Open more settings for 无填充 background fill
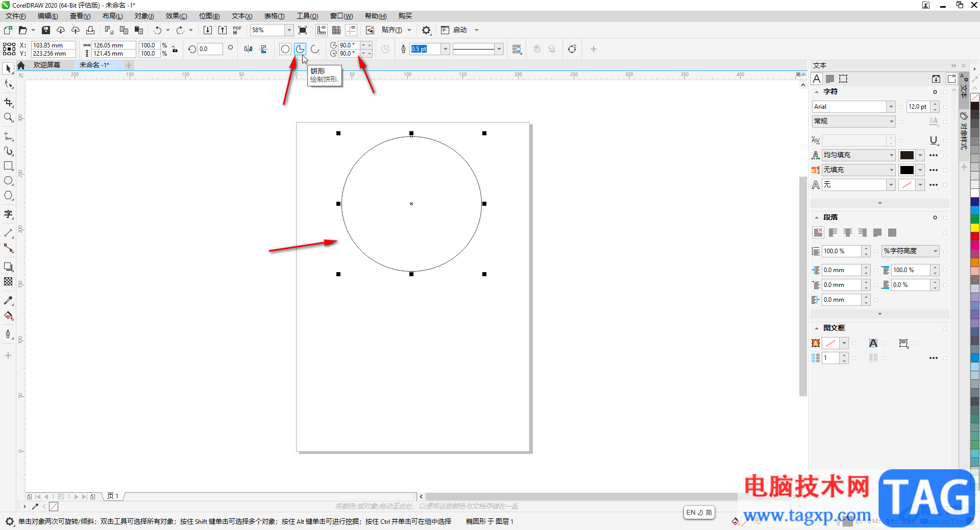 [934, 170]
